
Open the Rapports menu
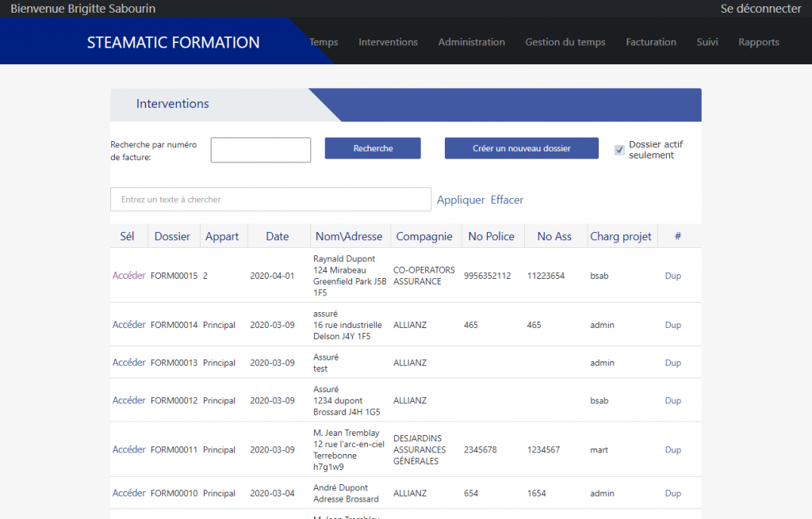[759, 43]
